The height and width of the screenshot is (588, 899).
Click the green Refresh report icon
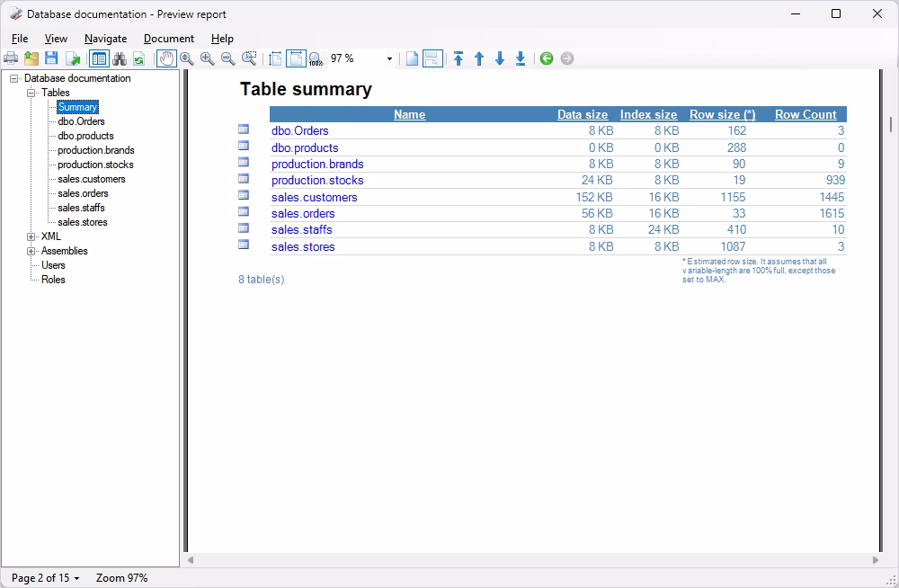(138, 58)
